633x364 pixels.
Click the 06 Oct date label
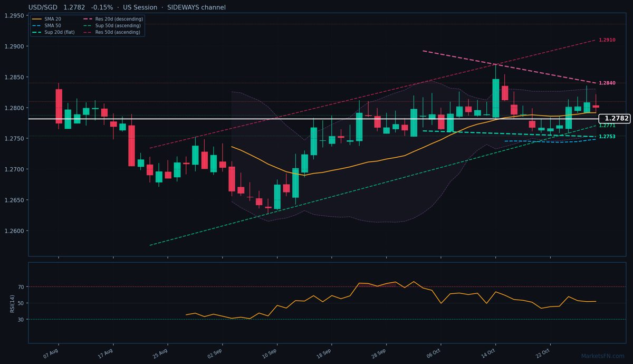[x=433, y=352]
